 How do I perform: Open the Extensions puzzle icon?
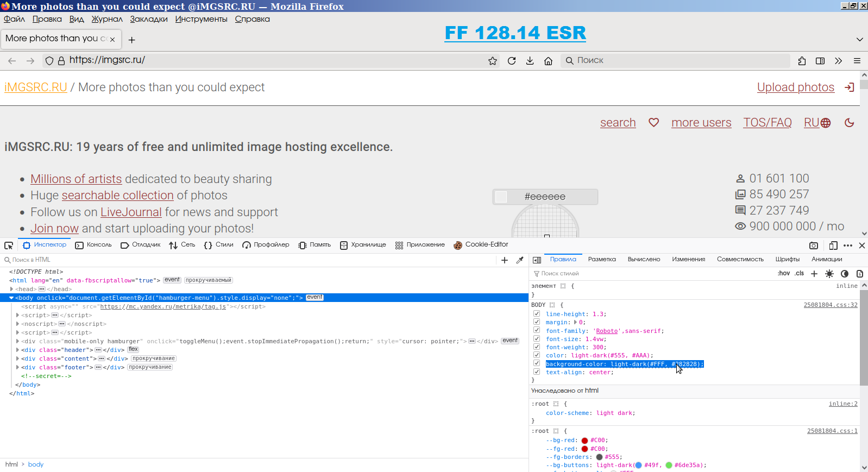802,61
